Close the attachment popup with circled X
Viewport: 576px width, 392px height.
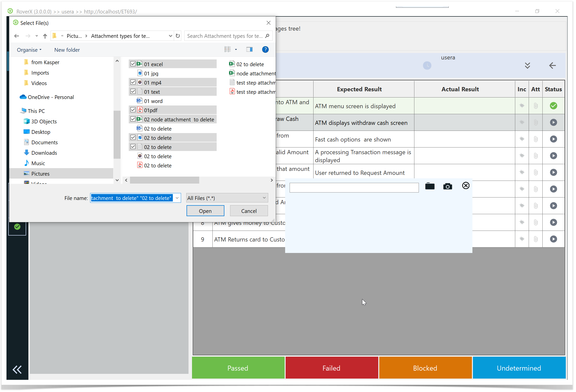coord(465,186)
